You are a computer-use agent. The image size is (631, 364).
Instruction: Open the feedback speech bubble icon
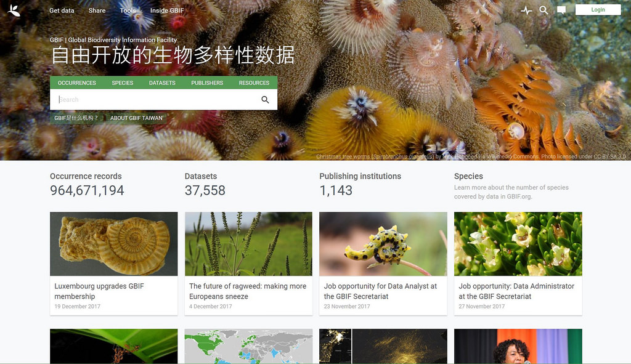561,10
